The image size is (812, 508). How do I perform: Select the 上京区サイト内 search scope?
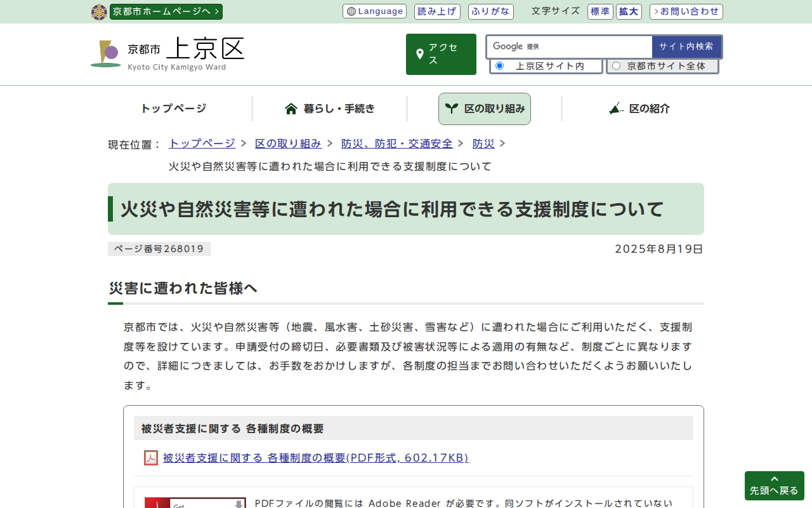(x=499, y=66)
